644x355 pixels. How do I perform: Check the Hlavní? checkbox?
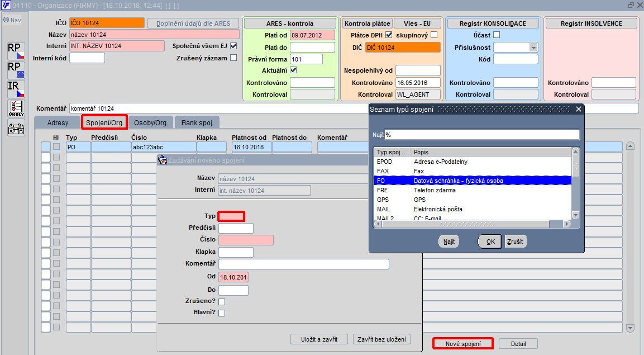[222, 313]
